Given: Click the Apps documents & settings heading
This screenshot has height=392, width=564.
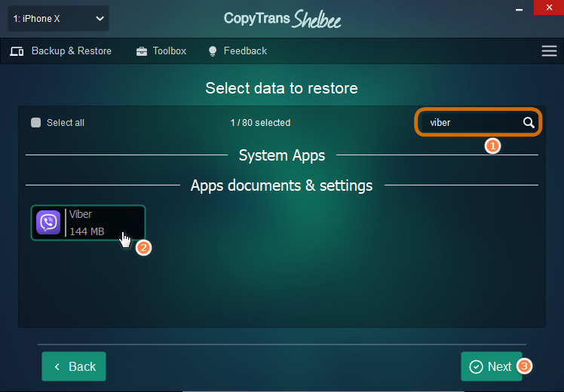Looking at the screenshot, I should [282, 185].
